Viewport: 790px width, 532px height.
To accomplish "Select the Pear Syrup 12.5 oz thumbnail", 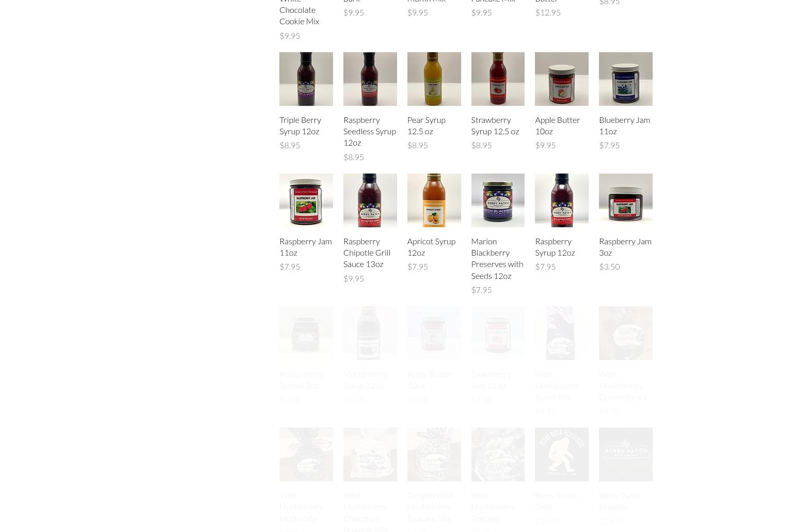I will pyautogui.click(x=434, y=79).
